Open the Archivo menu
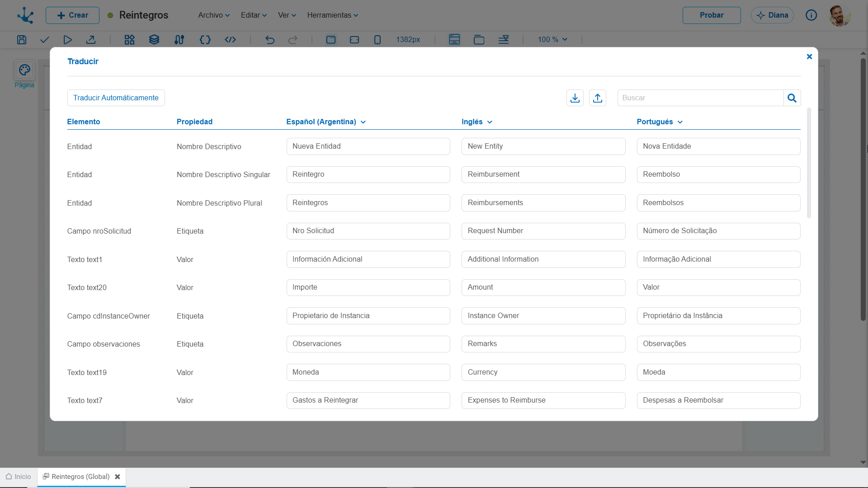 click(x=214, y=15)
